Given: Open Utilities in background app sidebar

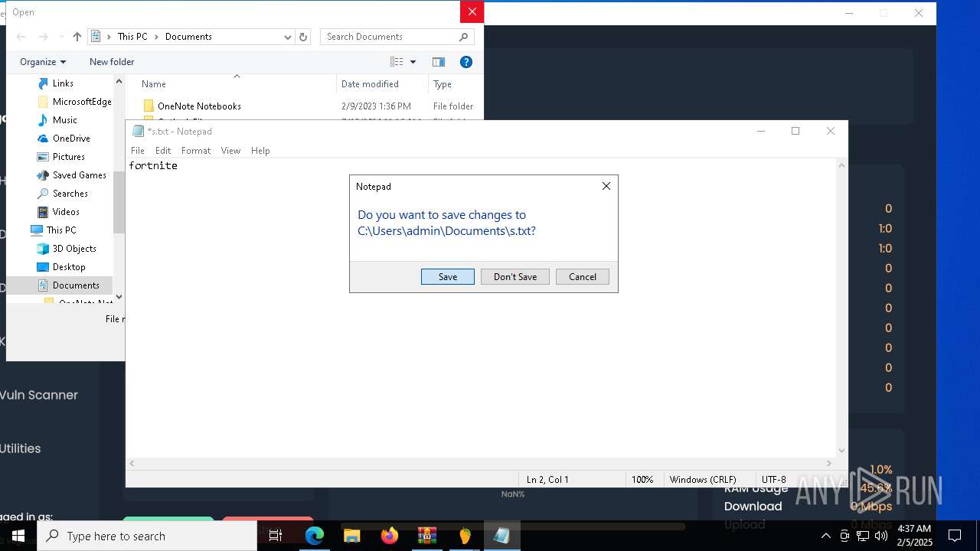Looking at the screenshot, I should click(x=21, y=448).
